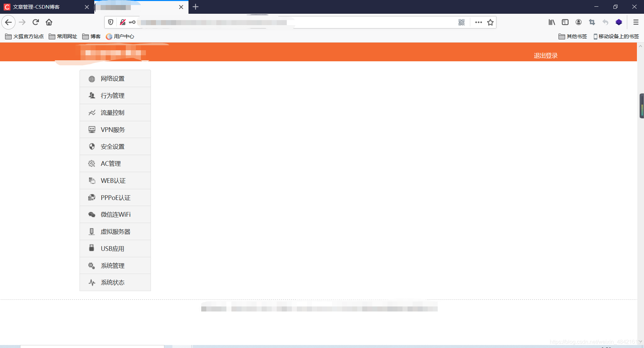Click the tracking protection shield icon
This screenshot has height=348, width=644.
pyautogui.click(x=111, y=22)
